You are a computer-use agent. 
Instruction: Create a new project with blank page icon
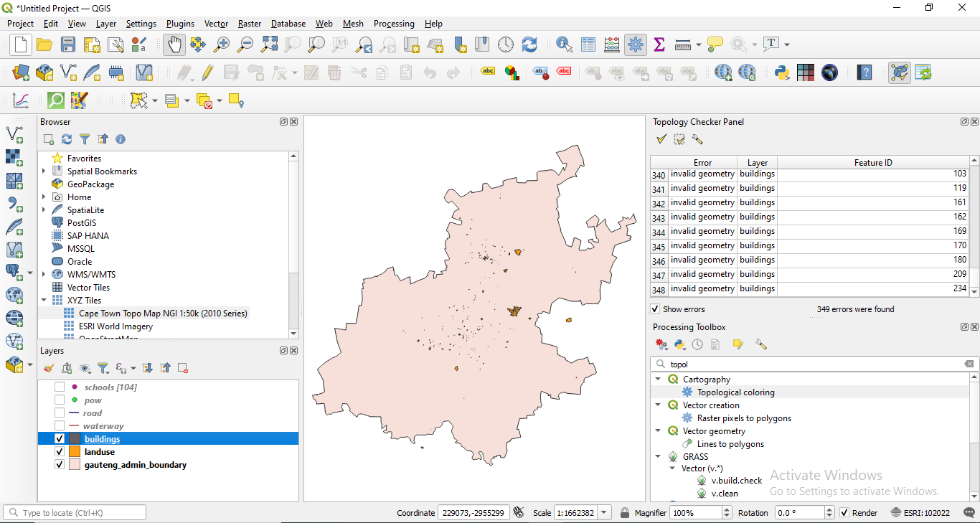click(x=20, y=44)
